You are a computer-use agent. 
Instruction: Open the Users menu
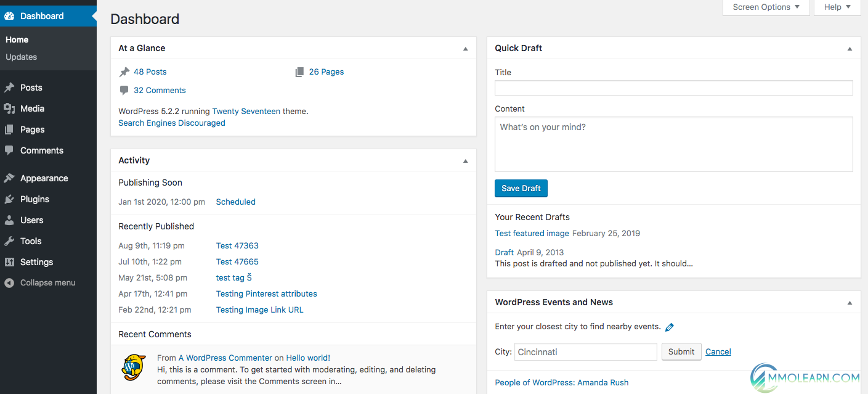(x=48, y=220)
